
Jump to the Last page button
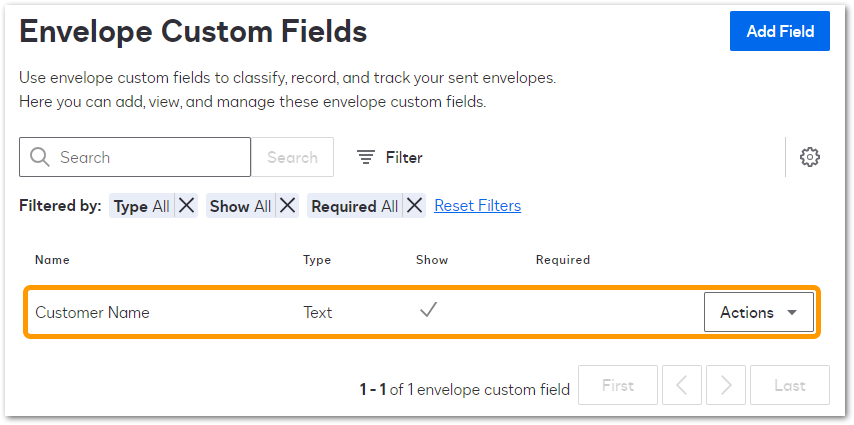(x=790, y=386)
